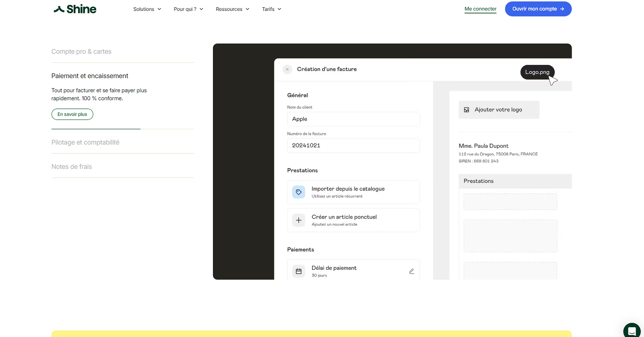The height and width of the screenshot is (337, 644).
Task: Click the Création d'une facture title
Action: (x=327, y=69)
